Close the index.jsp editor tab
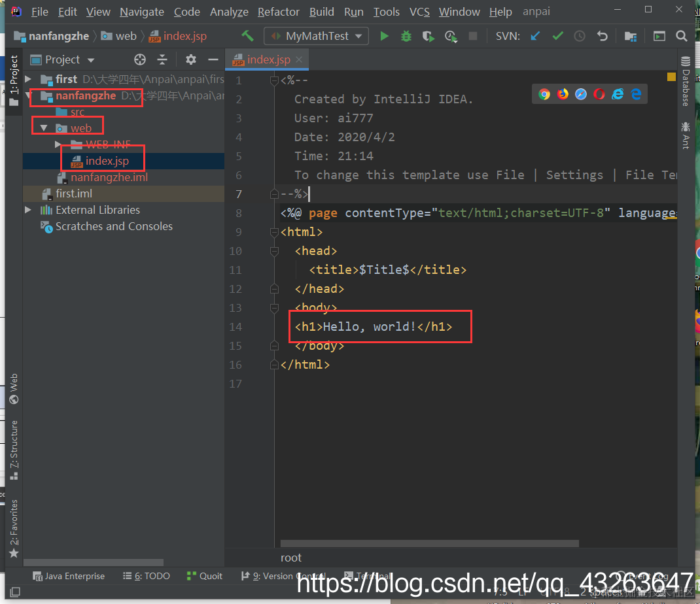 [299, 59]
